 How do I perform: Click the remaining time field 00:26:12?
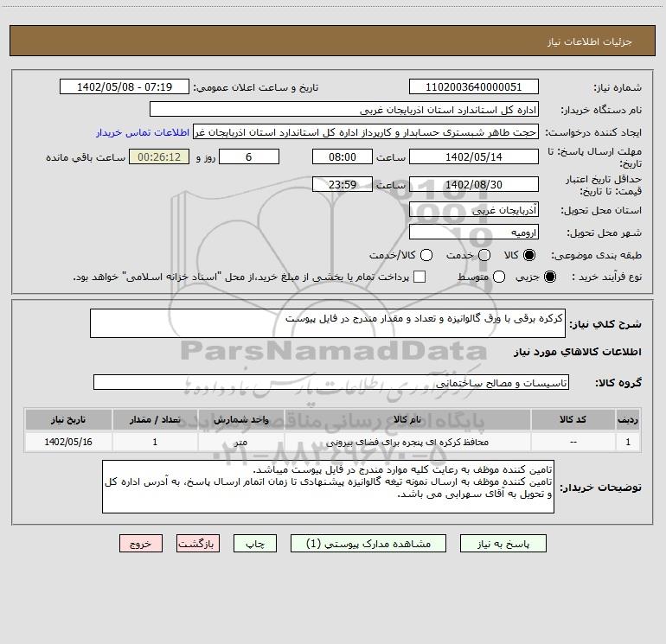click(159, 156)
